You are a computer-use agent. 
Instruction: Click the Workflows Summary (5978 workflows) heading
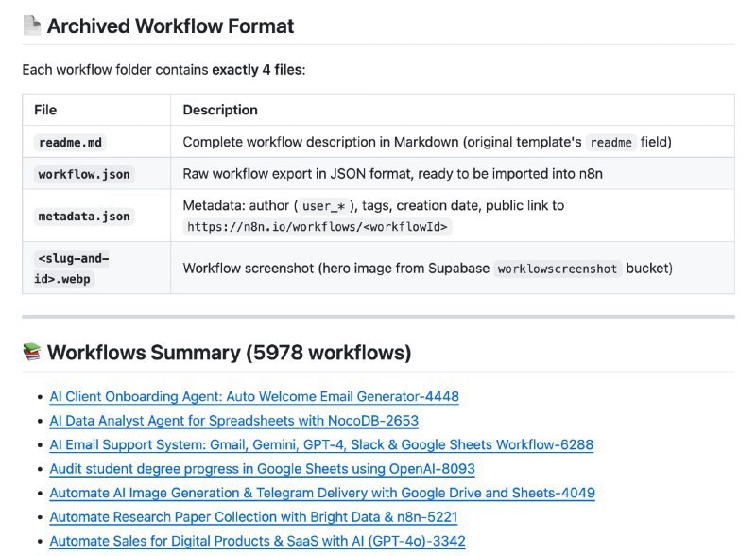pyautogui.click(x=229, y=353)
